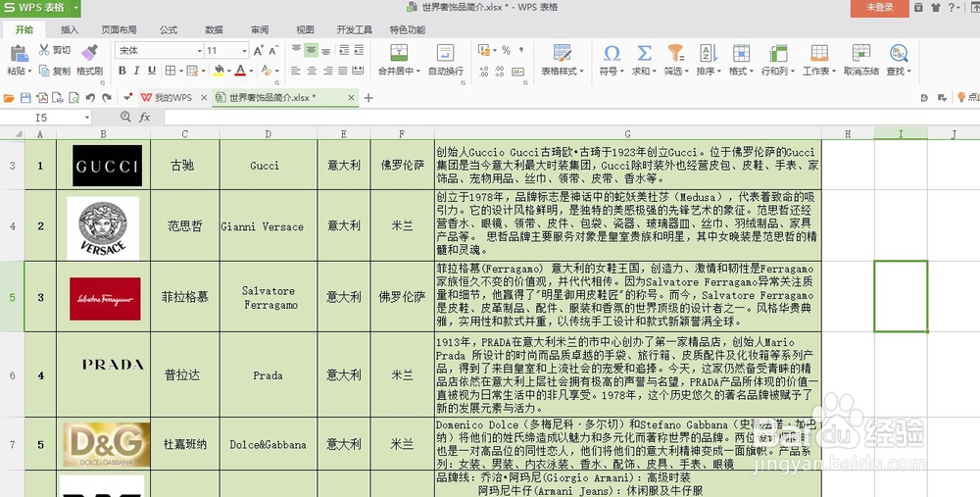Click the 未登录 (Not logged in) button
The height and width of the screenshot is (497, 980).
point(879,8)
